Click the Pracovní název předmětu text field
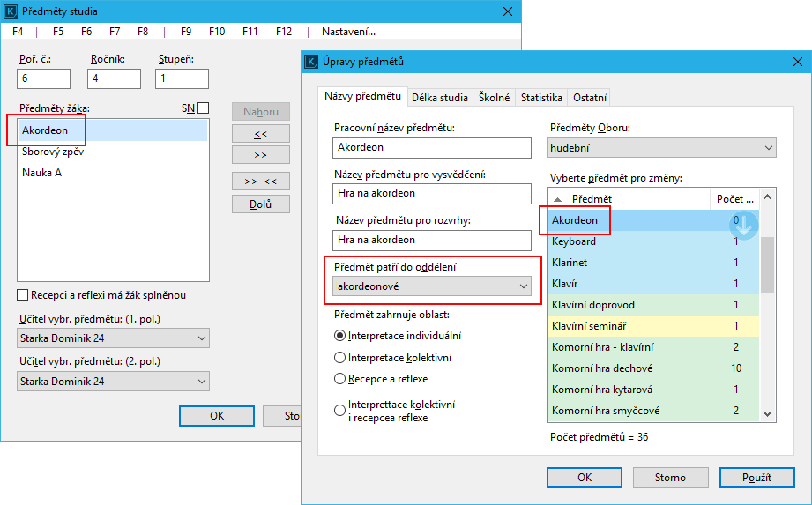Screen dimensions: 812x505 click(432, 148)
